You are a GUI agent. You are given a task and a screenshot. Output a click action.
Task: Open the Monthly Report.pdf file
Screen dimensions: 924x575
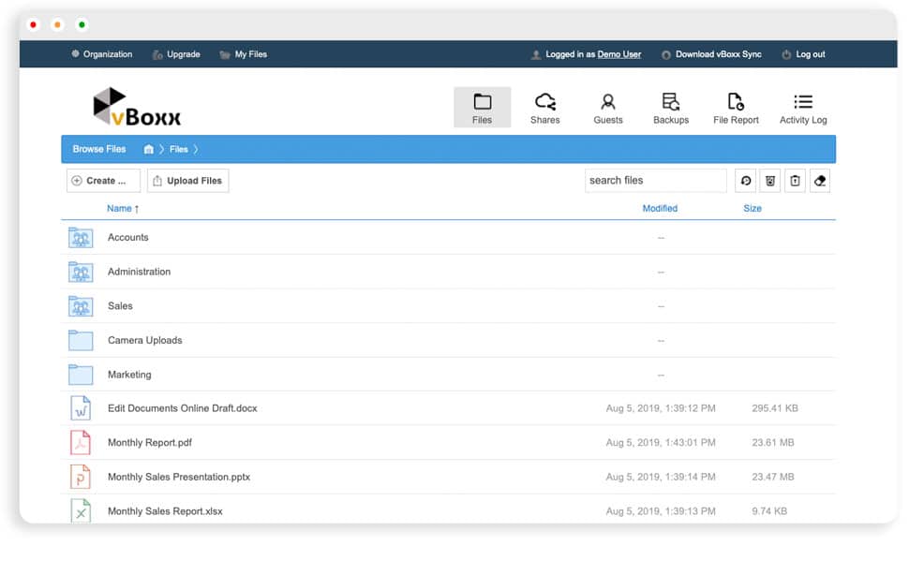150,443
